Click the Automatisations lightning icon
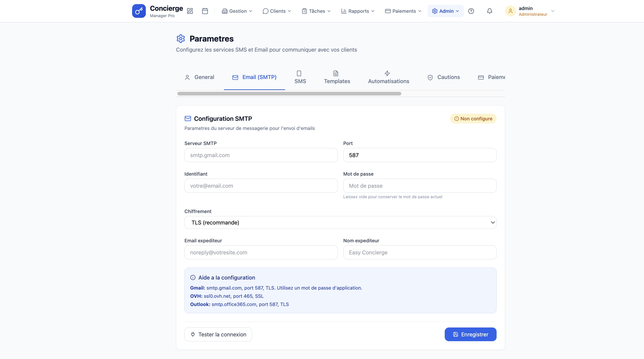Viewport: 644px width, 359px height. (387, 73)
